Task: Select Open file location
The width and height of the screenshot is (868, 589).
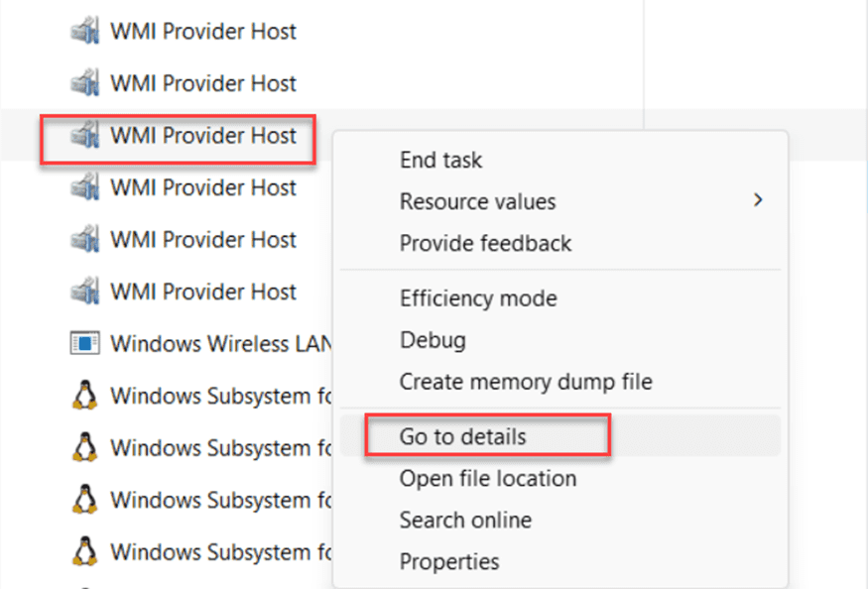Action: coord(487,478)
